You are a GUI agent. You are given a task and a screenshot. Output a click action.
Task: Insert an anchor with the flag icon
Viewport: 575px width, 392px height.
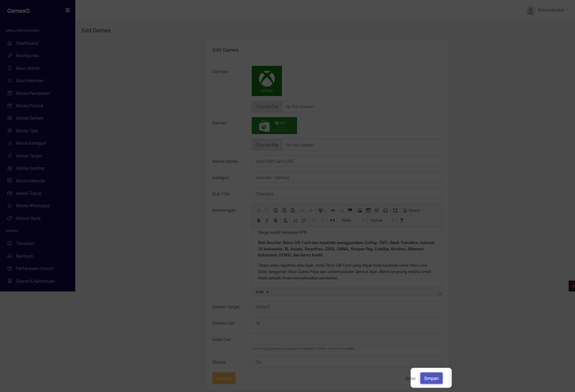click(x=350, y=210)
